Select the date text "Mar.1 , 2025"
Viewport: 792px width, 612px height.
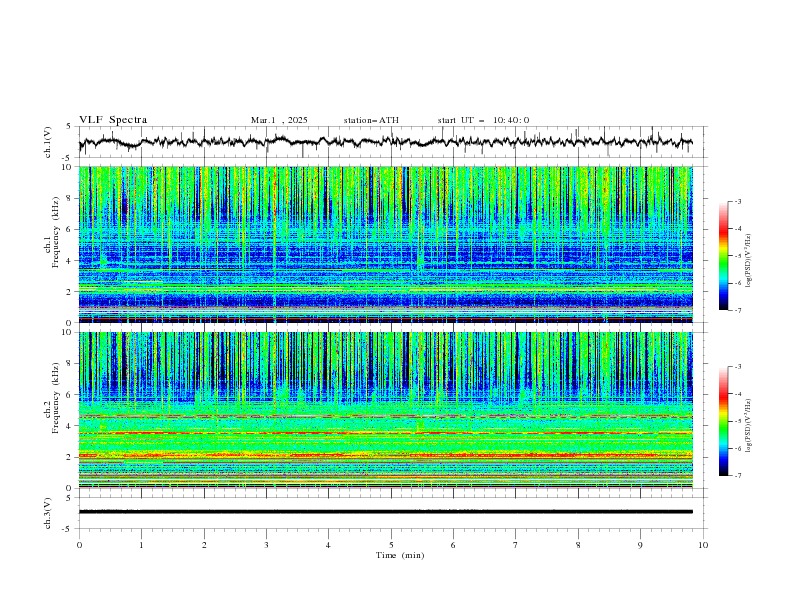coord(279,120)
